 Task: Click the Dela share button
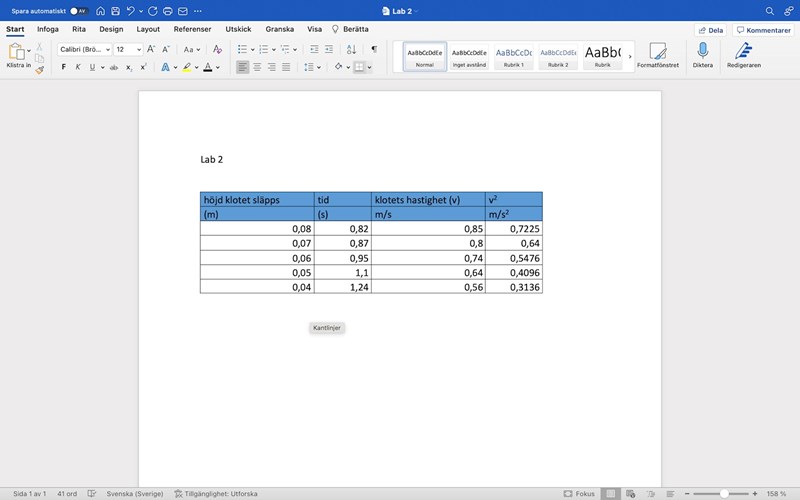709,30
